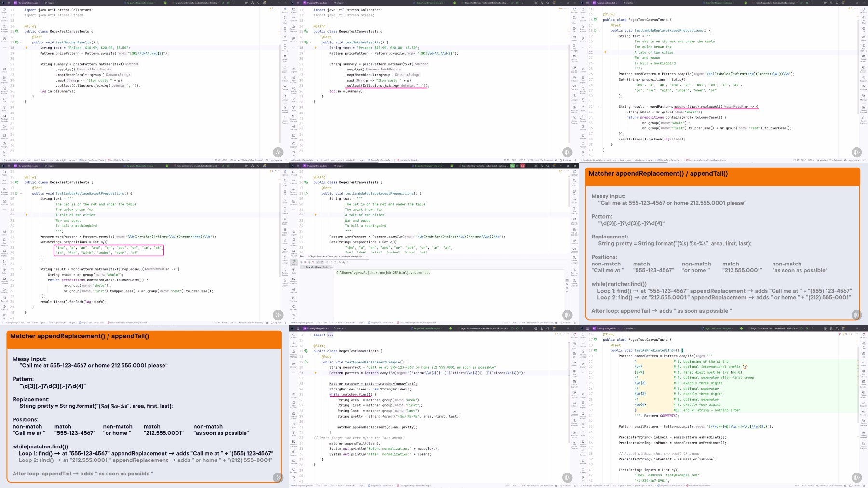This screenshot has width=868, height=488.
Task: Click settings gear in testAsPredicateWithOr window title bar
Action: click(x=843, y=328)
